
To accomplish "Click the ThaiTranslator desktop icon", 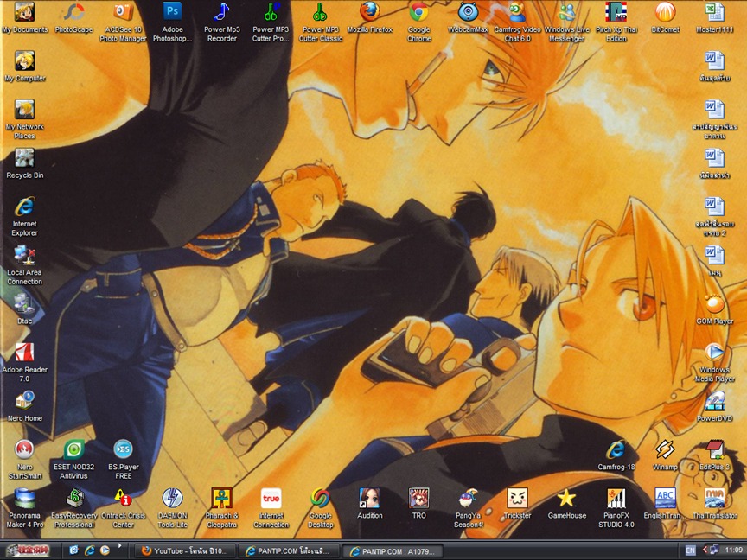I will [x=714, y=504].
